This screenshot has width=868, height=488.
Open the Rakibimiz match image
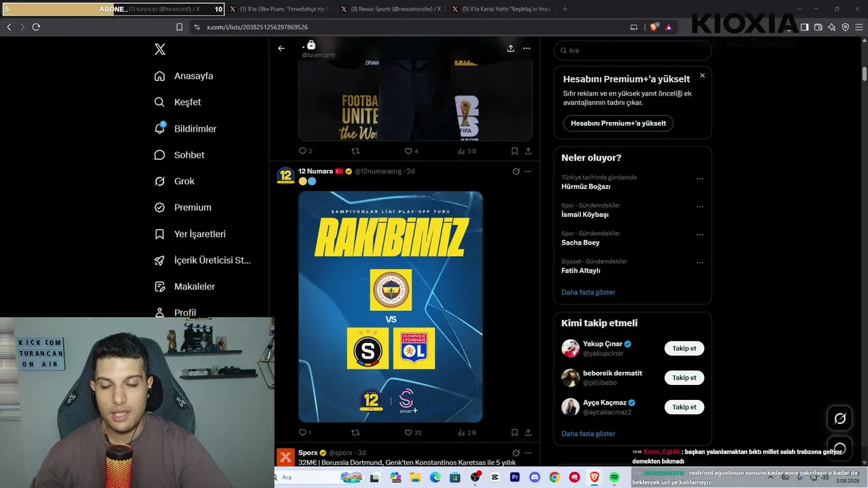[391, 307]
